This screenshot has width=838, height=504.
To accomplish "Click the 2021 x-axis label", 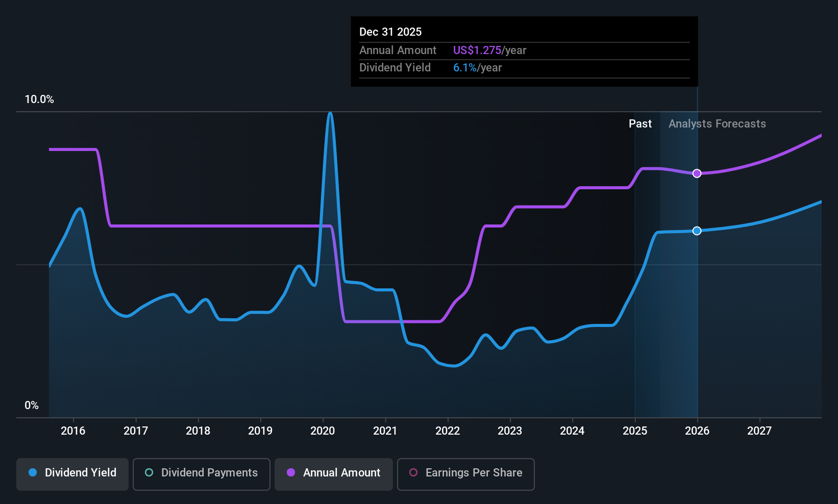I will (385, 431).
